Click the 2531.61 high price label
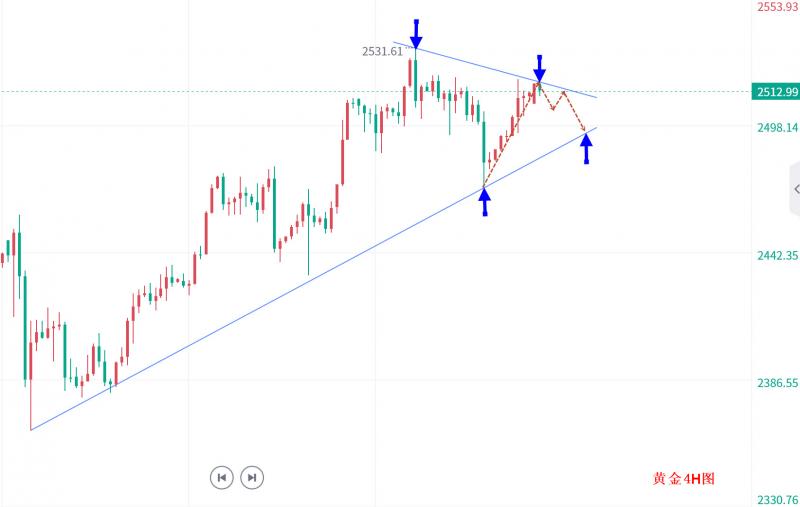This screenshot has width=800, height=507. click(x=382, y=51)
